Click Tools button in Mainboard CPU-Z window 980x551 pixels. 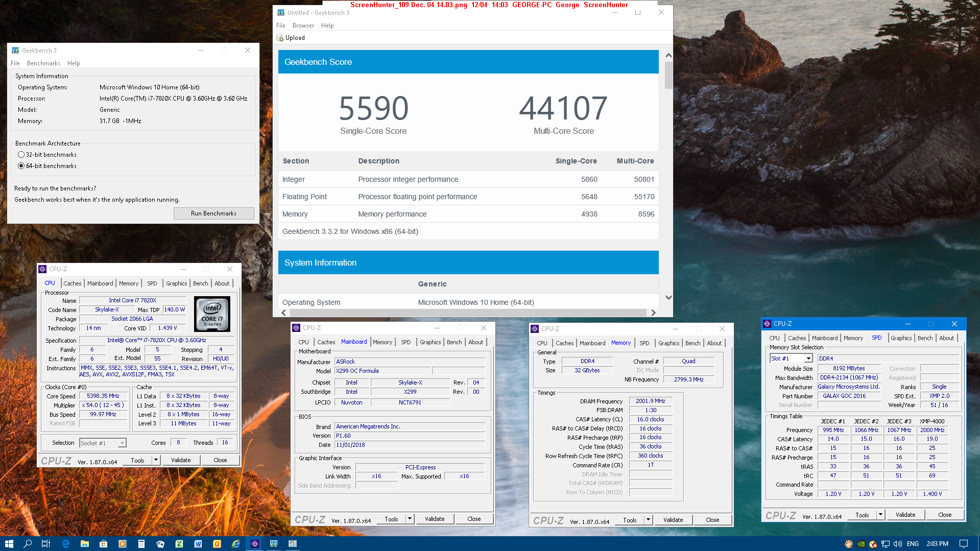(391, 519)
